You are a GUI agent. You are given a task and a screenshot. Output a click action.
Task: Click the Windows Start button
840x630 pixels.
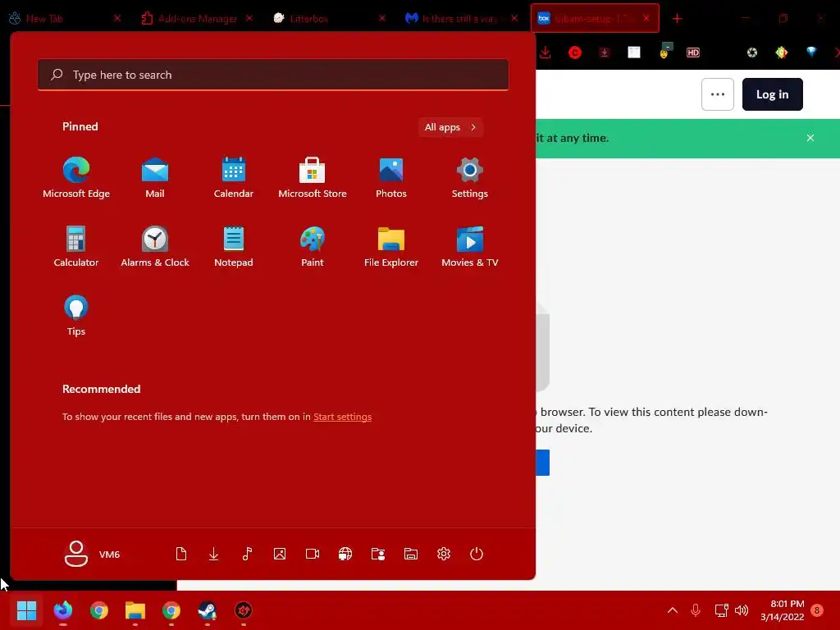26,610
